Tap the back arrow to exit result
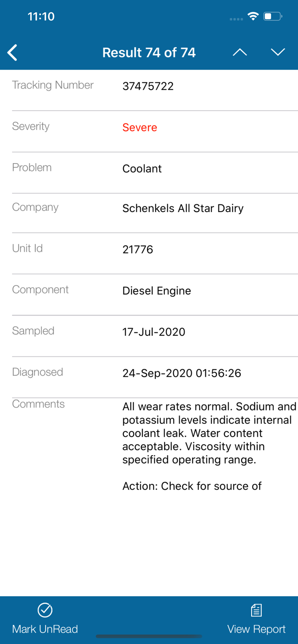Screen dimensions: 298x644 [12, 52]
